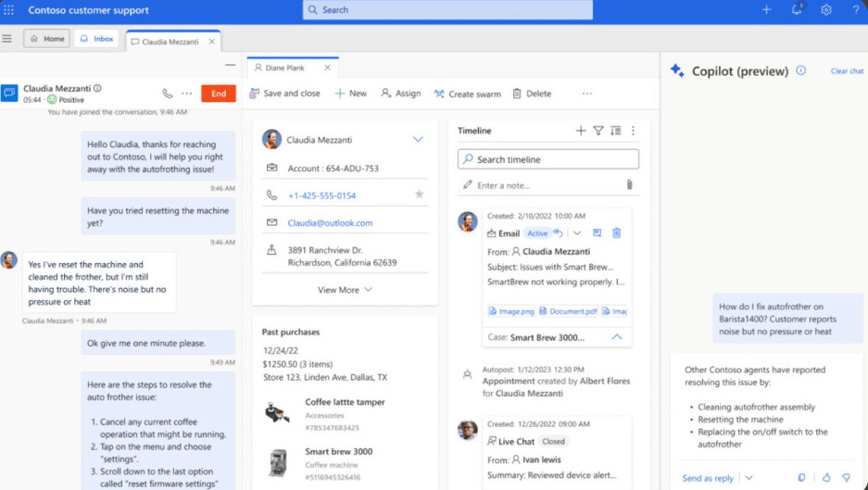The width and height of the screenshot is (868, 490).
Task: Select the Diane Plank tab
Action: point(285,68)
